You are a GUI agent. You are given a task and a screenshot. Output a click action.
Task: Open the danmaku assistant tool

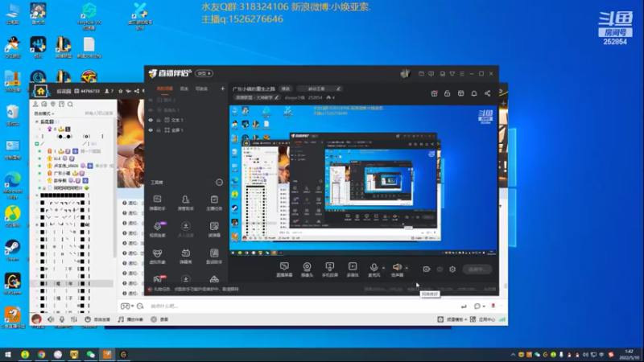(157, 203)
